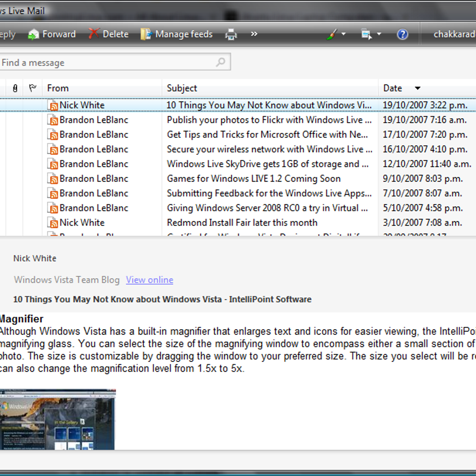Click the Find a message field
Viewport: 476px width, 476px height.
[115, 62]
